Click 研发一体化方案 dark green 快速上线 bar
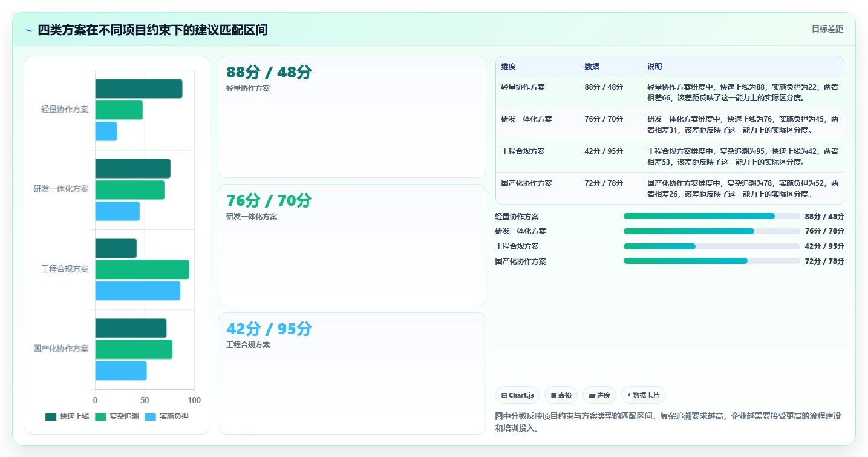Screen dimensions: 868x457 click(132, 168)
